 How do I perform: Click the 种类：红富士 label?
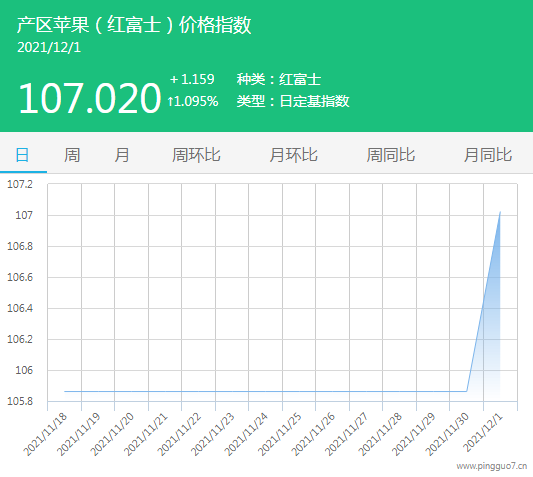pos(279,79)
